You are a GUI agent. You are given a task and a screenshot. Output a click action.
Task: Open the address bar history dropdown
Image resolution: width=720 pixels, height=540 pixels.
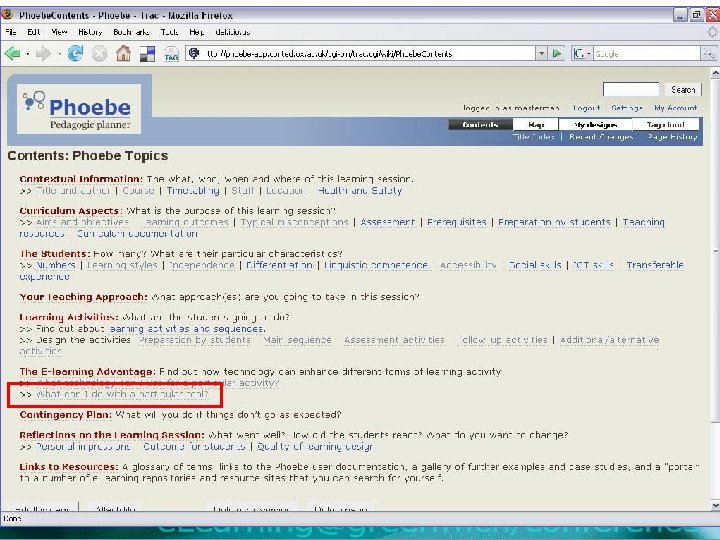click(541, 53)
